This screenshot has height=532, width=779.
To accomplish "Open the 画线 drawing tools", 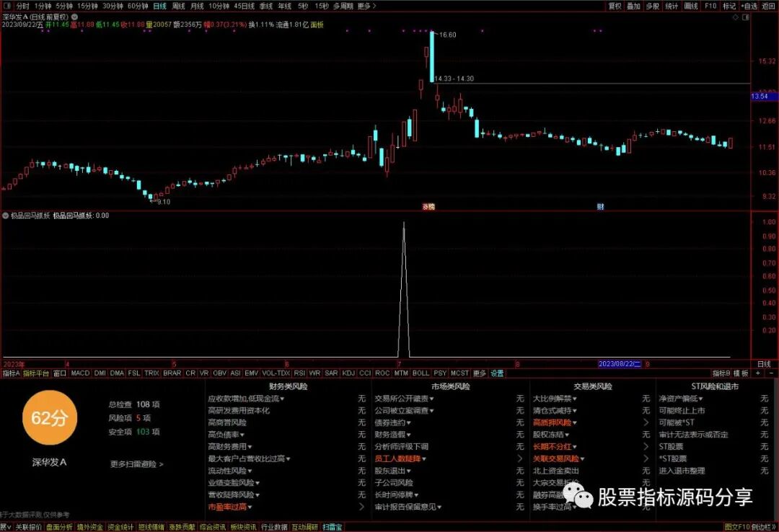I will [691, 6].
